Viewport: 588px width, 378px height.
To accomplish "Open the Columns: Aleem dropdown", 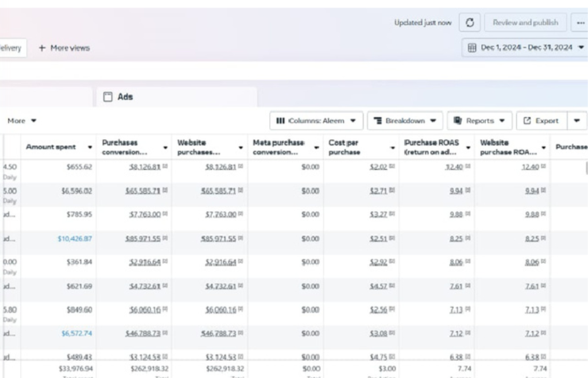I will [x=316, y=121].
